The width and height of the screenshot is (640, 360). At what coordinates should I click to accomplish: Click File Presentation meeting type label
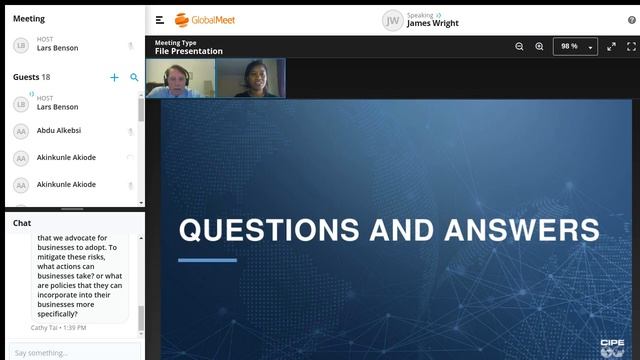point(189,51)
